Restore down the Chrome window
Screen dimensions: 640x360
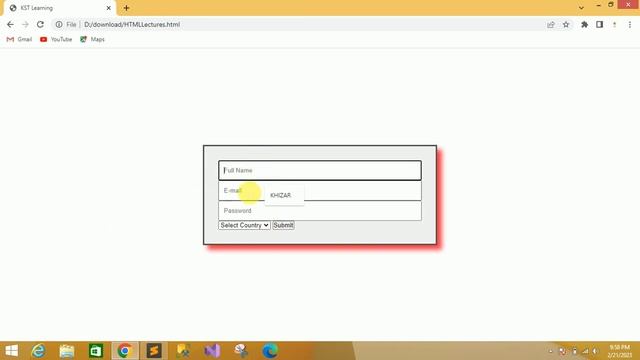pos(611,5)
